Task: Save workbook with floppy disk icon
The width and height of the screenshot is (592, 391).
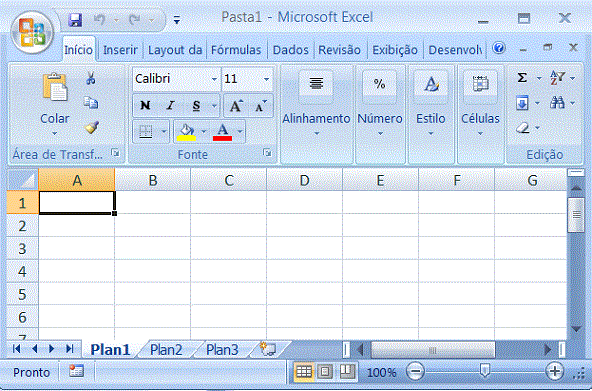Action: (76, 20)
